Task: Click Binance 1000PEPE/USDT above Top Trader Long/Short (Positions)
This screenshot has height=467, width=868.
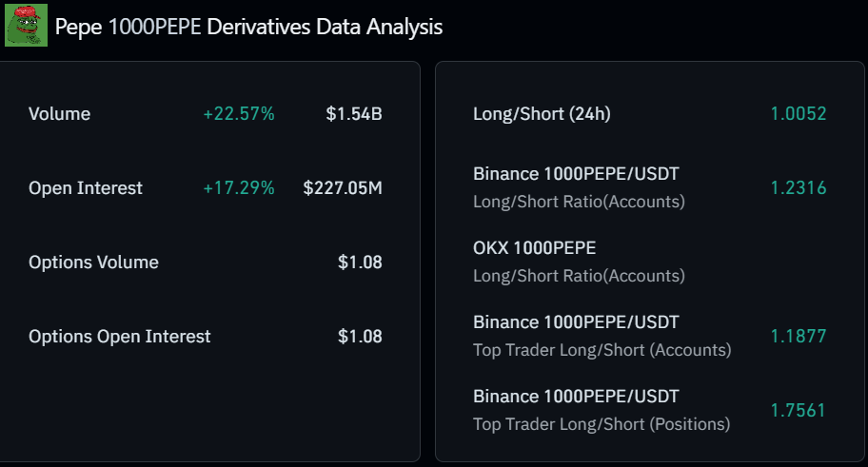Action: 576,397
